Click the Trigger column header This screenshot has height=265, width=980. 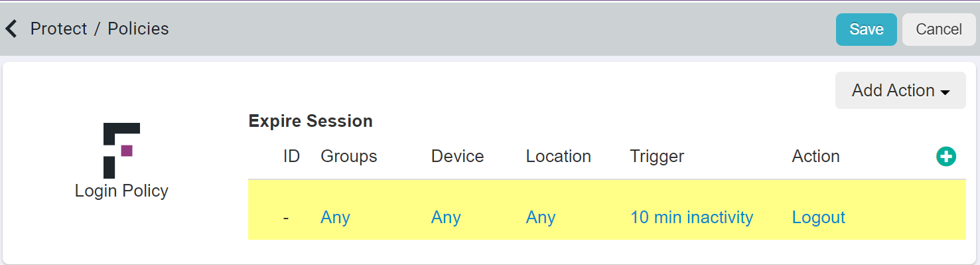[x=657, y=156]
